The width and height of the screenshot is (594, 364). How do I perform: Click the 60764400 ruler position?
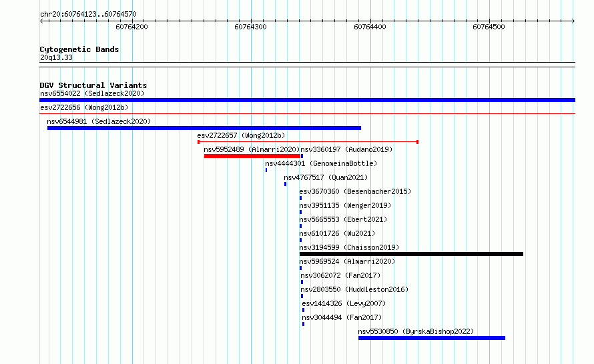point(370,27)
